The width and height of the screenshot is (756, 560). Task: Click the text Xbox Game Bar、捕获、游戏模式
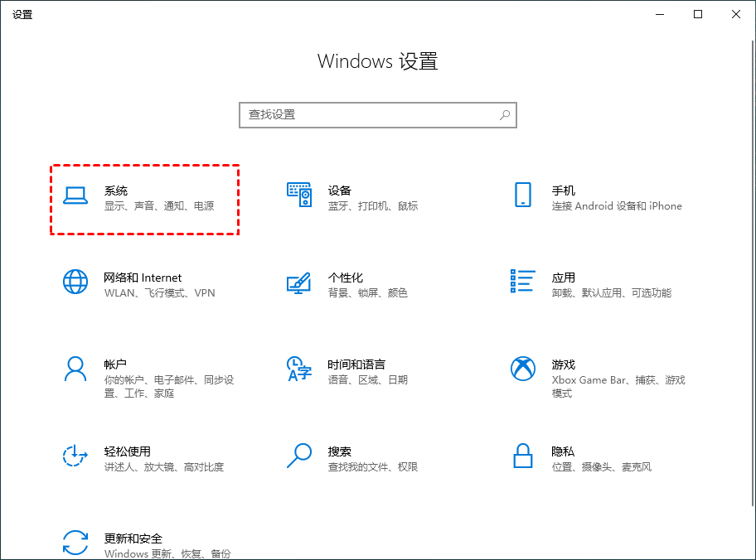point(618,387)
